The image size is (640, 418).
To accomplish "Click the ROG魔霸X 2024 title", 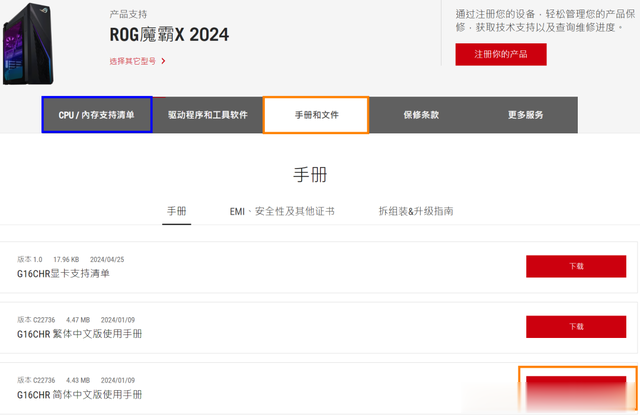I will (x=169, y=35).
